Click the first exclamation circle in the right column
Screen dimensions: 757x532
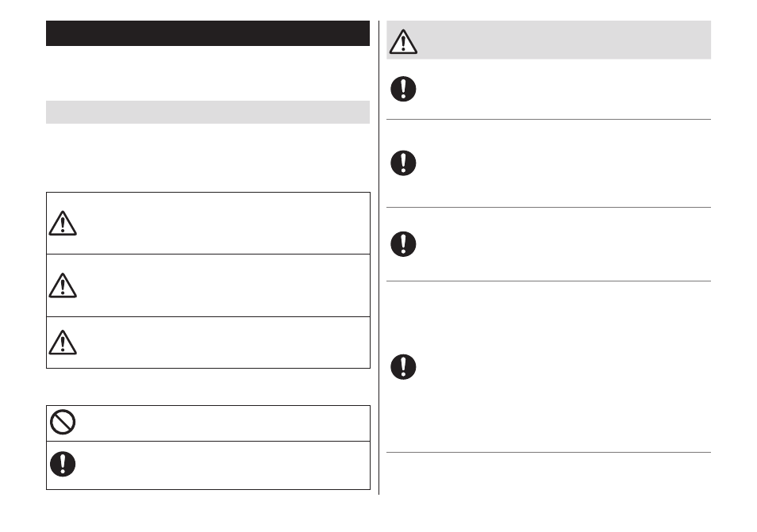pyautogui.click(x=403, y=89)
